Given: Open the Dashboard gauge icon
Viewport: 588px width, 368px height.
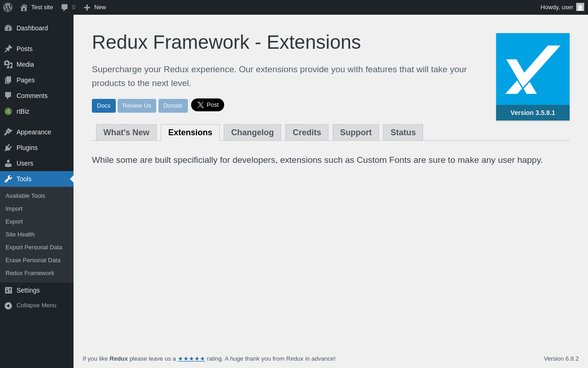Looking at the screenshot, I should coord(8,28).
